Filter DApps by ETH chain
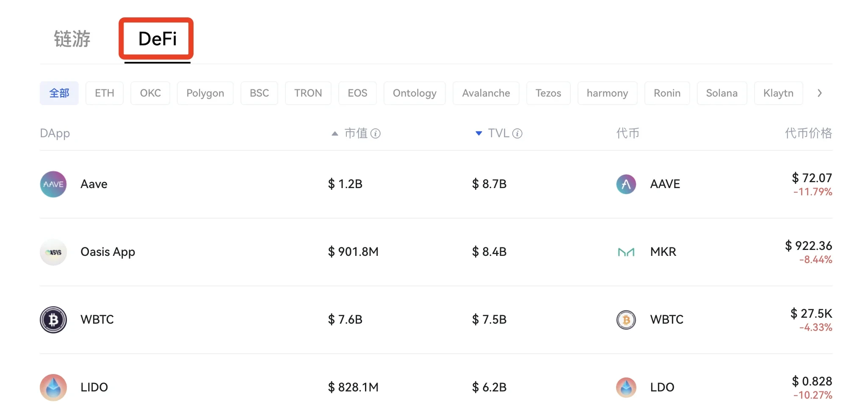 coord(105,93)
